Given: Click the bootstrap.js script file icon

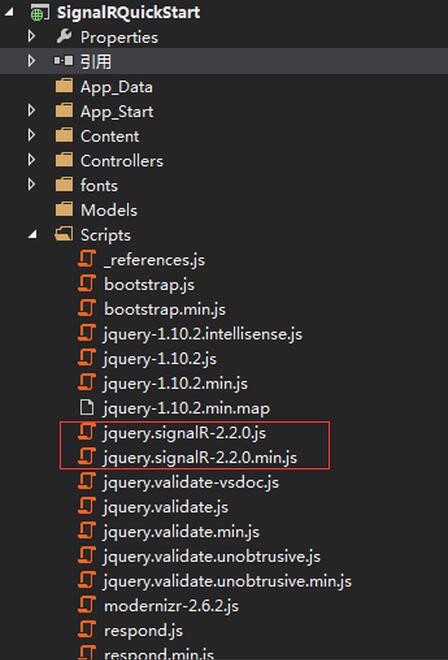Looking at the screenshot, I should [x=87, y=284].
